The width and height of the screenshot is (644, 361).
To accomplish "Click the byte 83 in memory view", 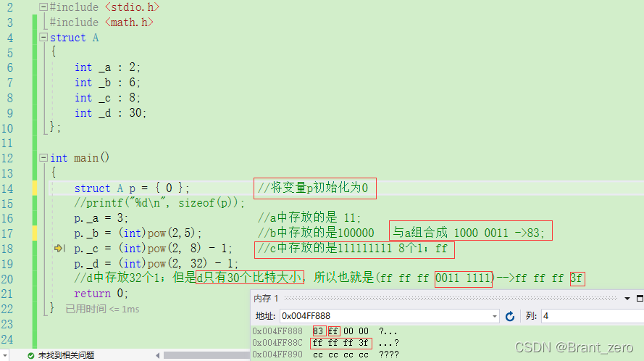I will [318, 331].
